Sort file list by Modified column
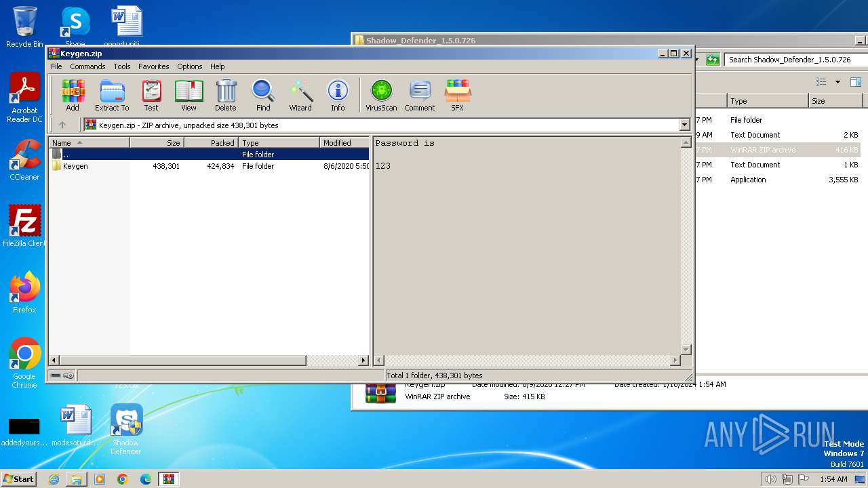Viewport: 868px width, 488px height. (344, 142)
